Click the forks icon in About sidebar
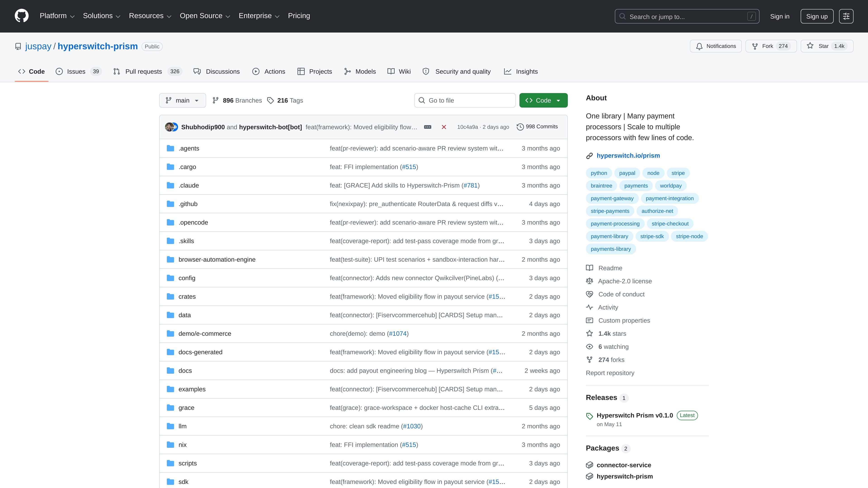Image resolution: width=868 pixels, height=488 pixels. click(x=589, y=360)
